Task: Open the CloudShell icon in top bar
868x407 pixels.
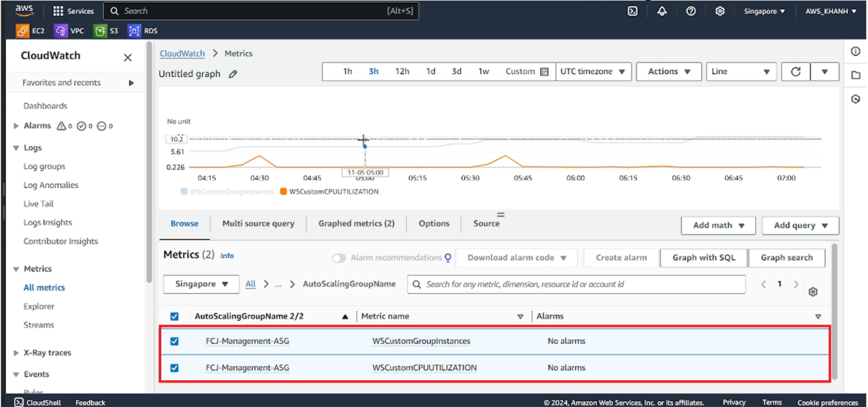Action: tap(633, 11)
